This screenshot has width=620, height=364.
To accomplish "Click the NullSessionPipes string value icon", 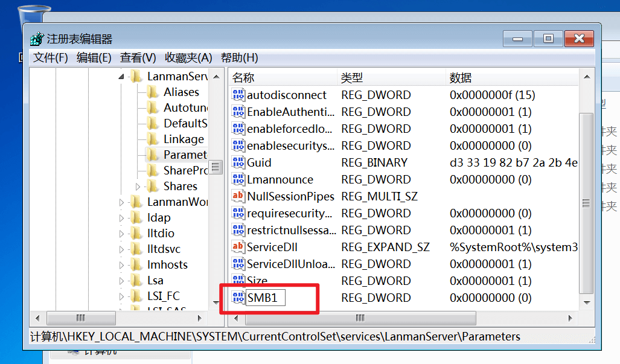I will (x=238, y=196).
